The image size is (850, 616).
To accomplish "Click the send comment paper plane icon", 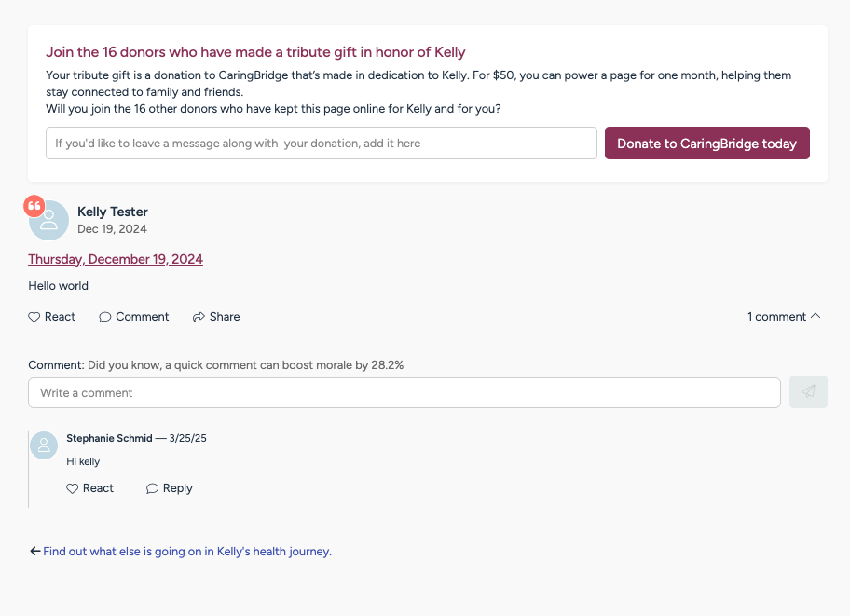I will [808, 391].
